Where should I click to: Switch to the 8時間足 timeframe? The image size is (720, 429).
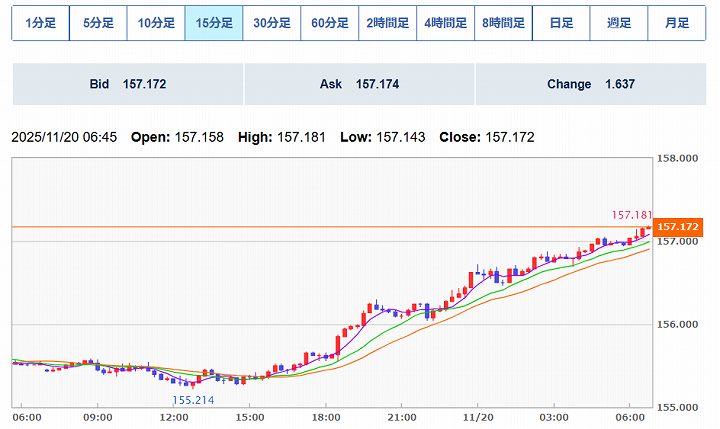[x=504, y=23]
